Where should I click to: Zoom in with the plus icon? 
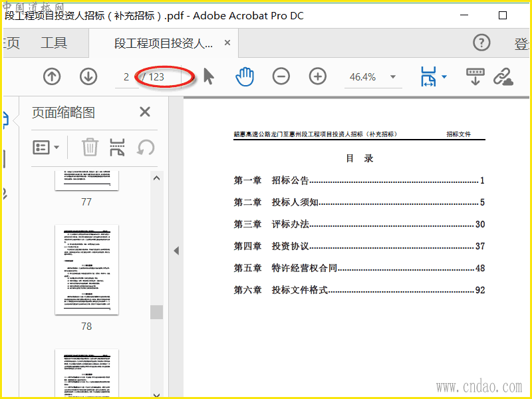(318, 76)
